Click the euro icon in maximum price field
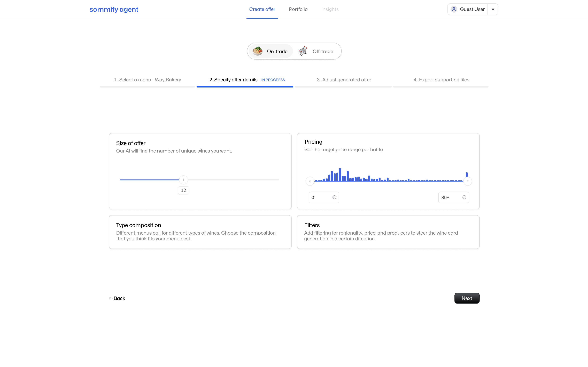The image size is (588, 367). (464, 197)
